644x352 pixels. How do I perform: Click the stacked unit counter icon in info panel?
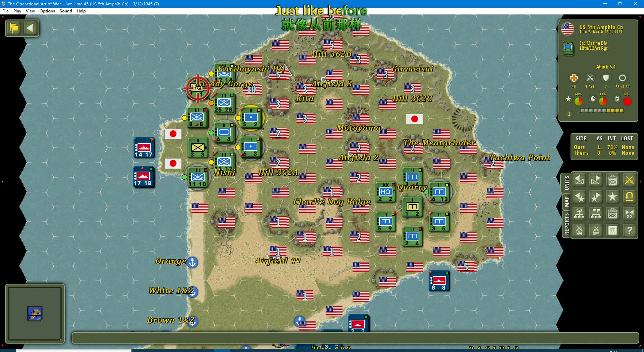tap(568, 48)
